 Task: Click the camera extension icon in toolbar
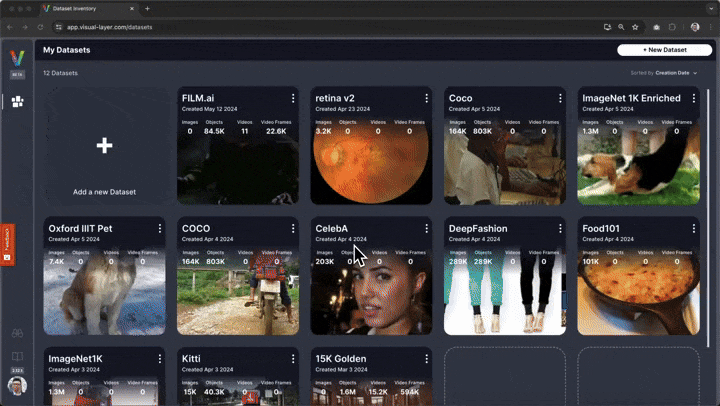[657, 27]
